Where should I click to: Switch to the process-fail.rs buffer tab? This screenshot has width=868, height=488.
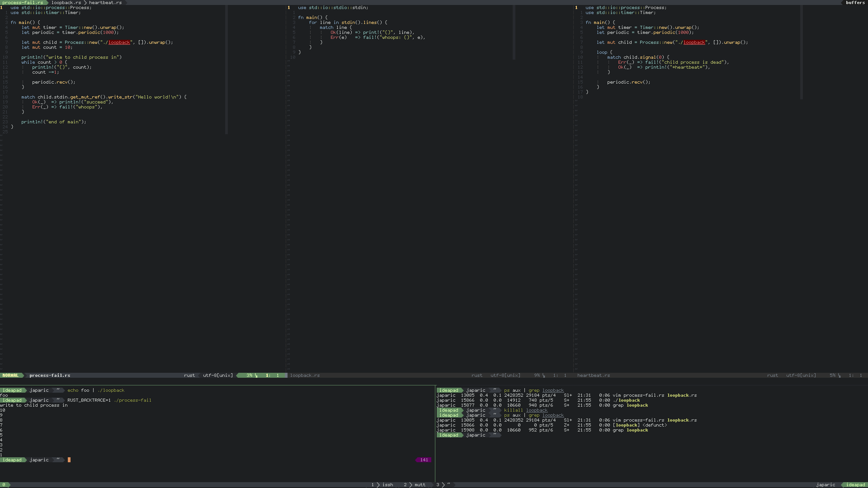pyautogui.click(x=22, y=3)
